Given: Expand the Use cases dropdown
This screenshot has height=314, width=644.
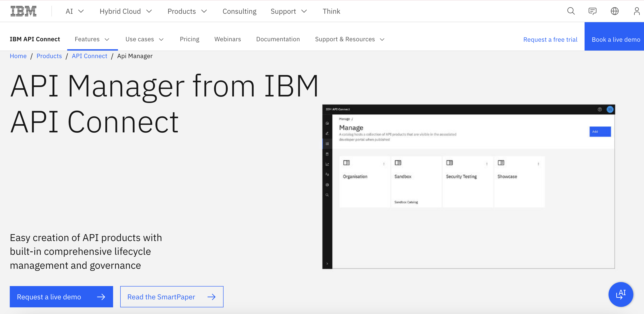Looking at the screenshot, I should point(145,39).
